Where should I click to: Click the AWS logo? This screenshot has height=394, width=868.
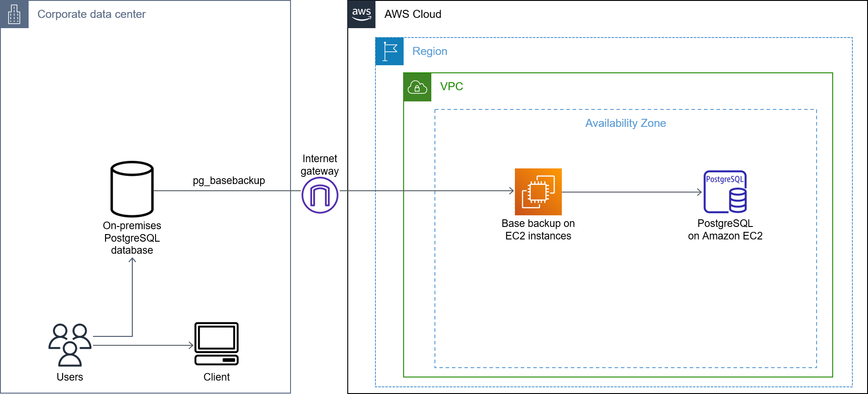point(361,14)
